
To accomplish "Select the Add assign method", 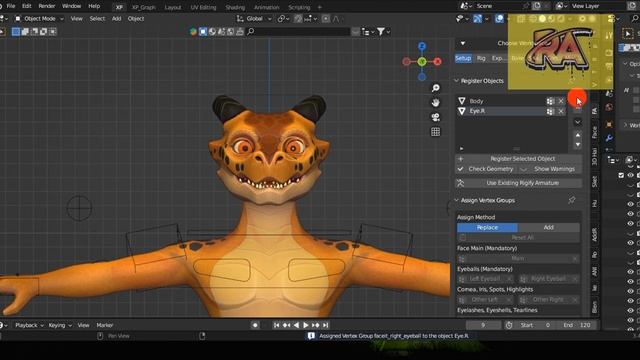I will click(x=549, y=227).
